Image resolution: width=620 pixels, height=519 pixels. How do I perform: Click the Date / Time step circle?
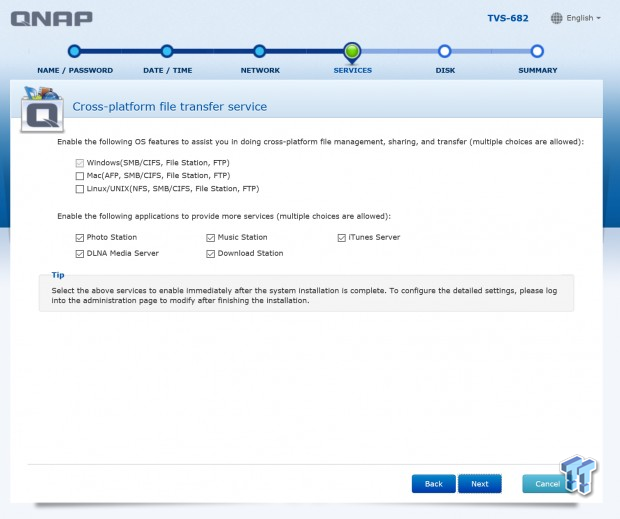(x=167, y=51)
